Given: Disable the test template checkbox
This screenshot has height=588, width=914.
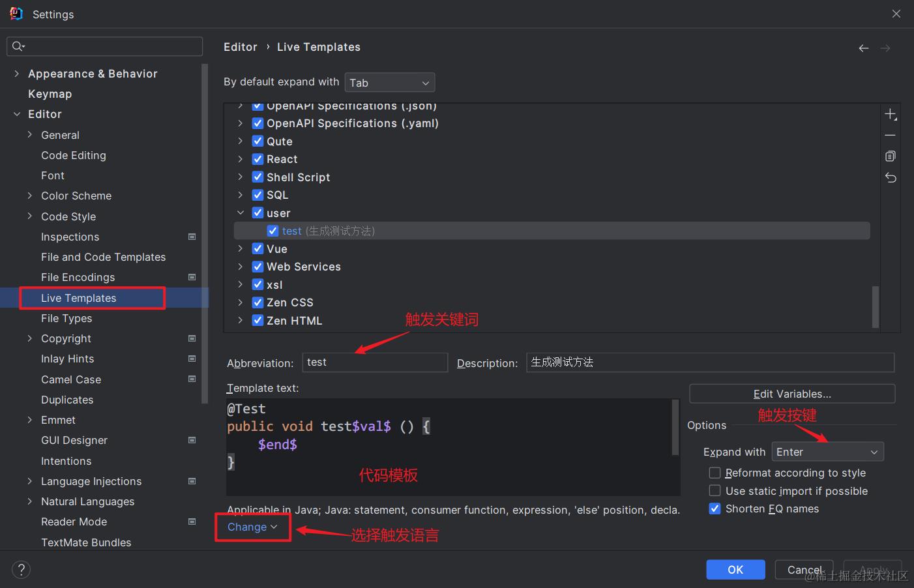Looking at the screenshot, I should click(x=273, y=231).
